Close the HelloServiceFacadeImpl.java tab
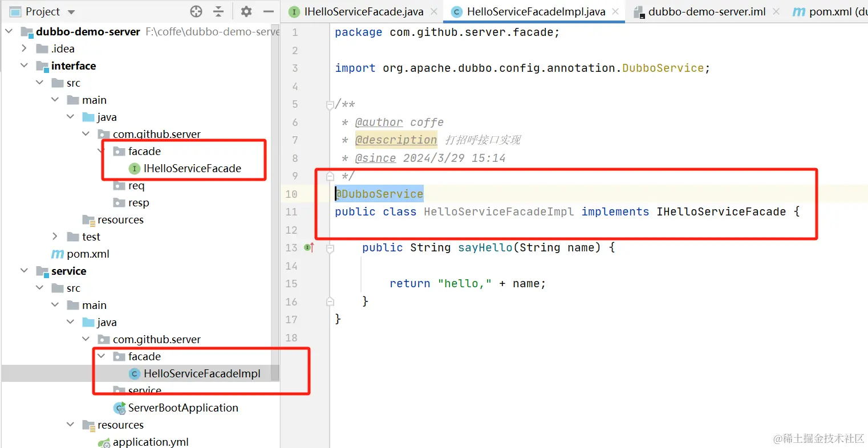The height and width of the screenshot is (448, 868). click(x=615, y=11)
